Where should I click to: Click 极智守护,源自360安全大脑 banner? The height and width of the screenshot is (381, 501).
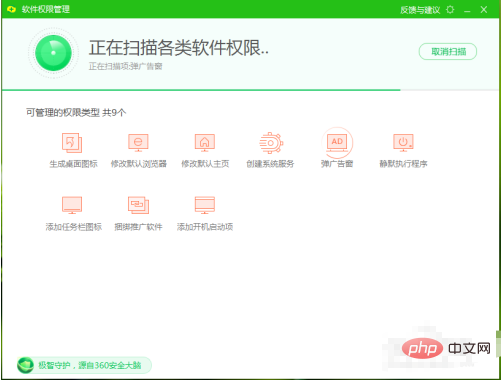coord(84,365)
